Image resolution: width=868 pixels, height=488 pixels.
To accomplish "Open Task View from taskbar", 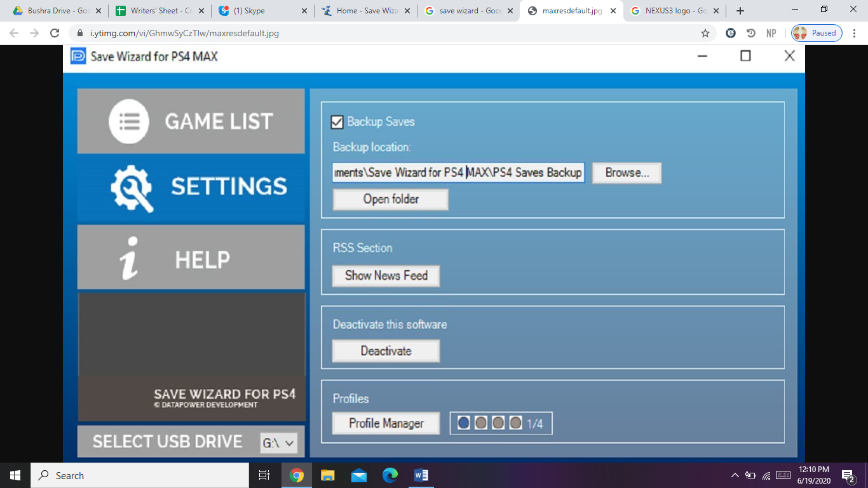I will pos(264,475).
